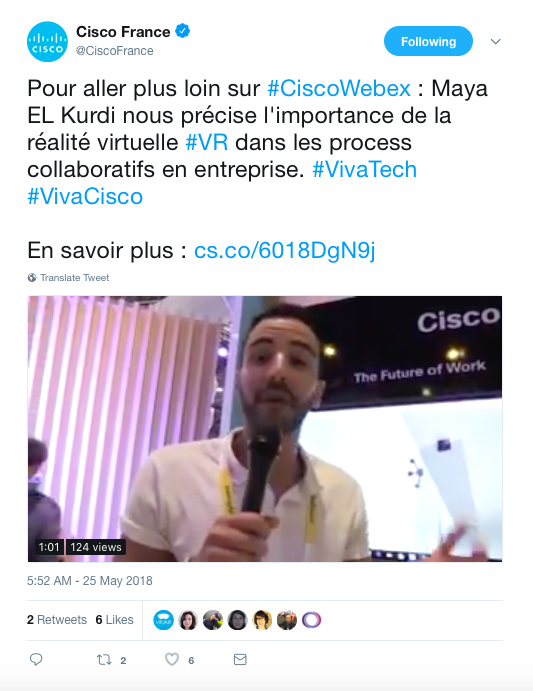The image size is (533, 691).
Task: Open the purple ring liker avatar
Action: tap(311, 620)
